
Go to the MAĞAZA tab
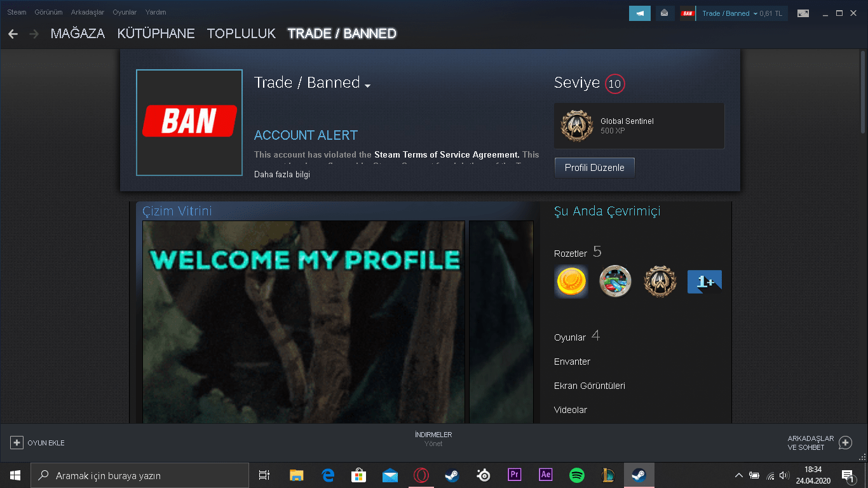click(78, 34)
